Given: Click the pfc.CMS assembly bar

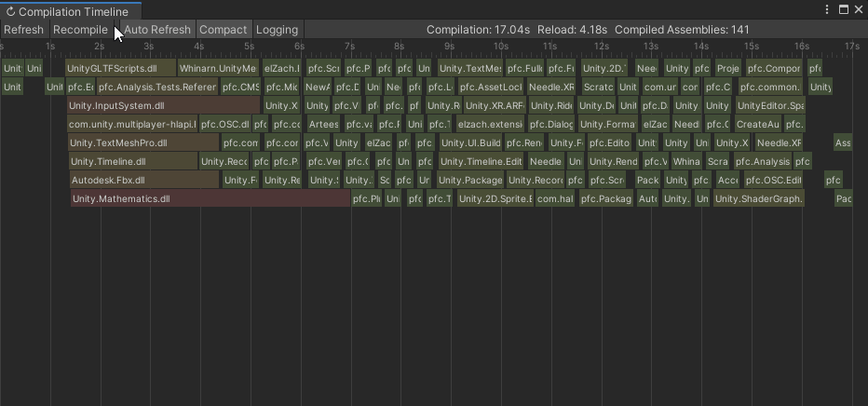Looking at the screenshot, I should pyautogui.click(x=240, y=87).
